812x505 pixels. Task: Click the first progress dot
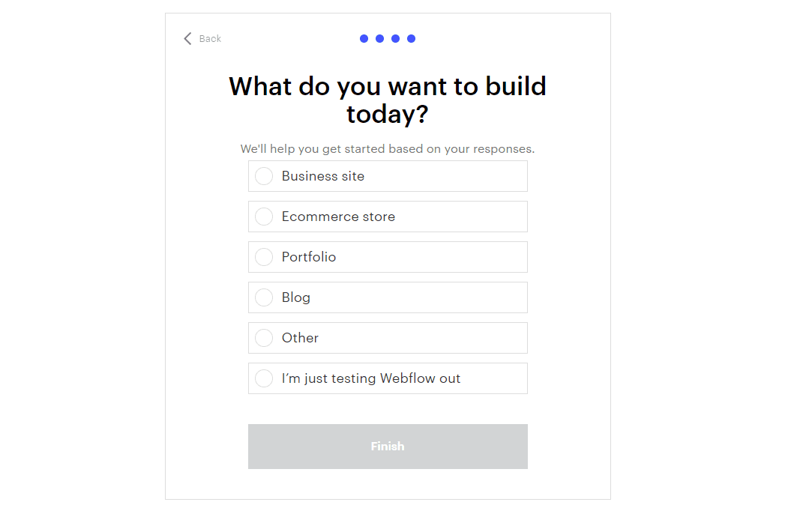tap(364, 38)
